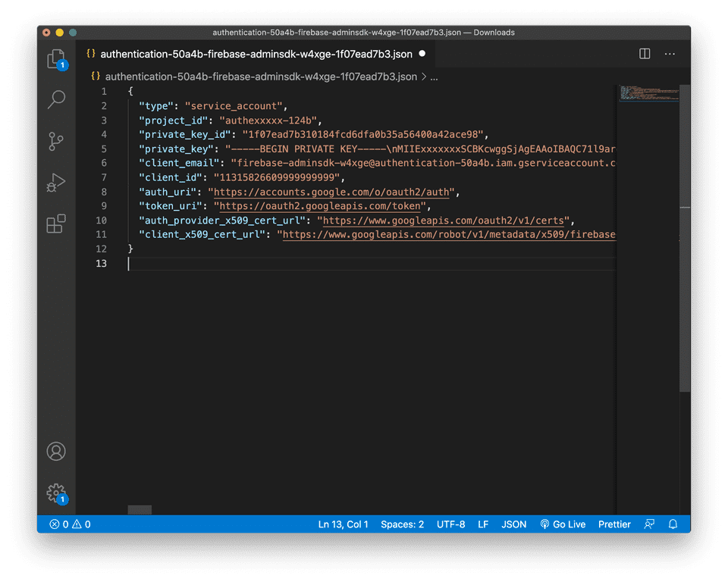Change language mode from JSON
The image size is (728, 582).
click(514, 524)
